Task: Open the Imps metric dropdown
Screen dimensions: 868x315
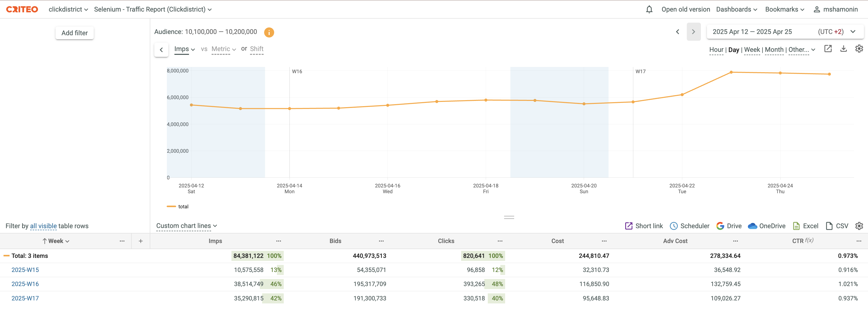Action: 184,49
